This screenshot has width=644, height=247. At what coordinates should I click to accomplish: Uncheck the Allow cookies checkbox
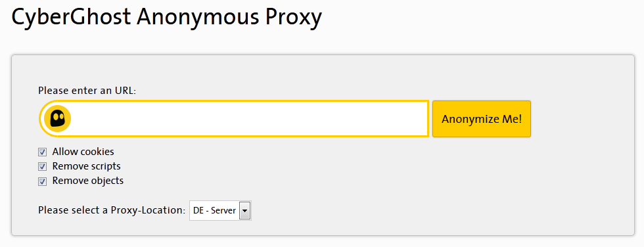click(x=42, y=152)
